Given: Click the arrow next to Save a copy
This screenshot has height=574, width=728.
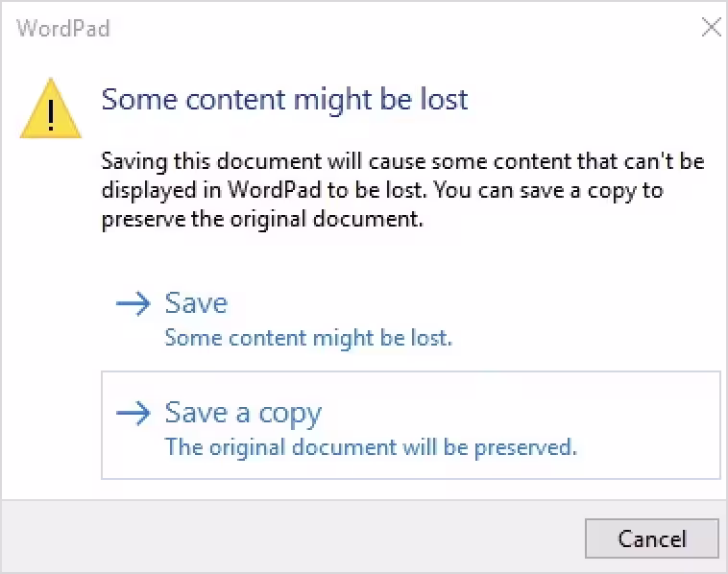Looking at the screenshot, I should [133, 414].
